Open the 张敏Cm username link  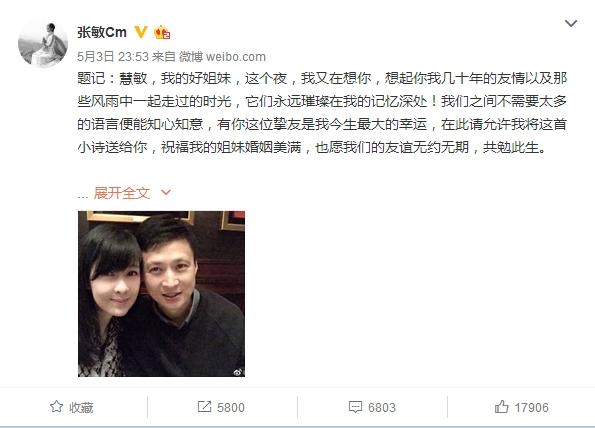coord(102,32)
